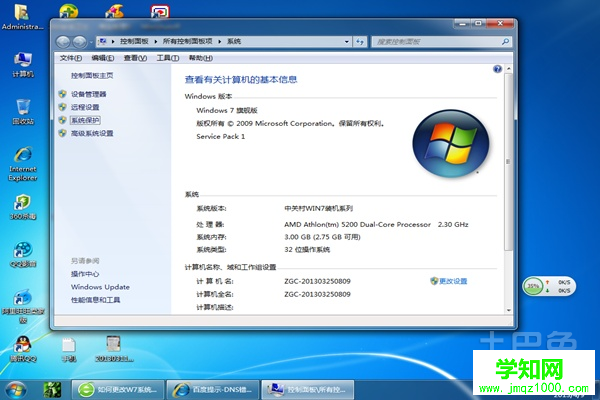This screenshot has width=600, height=400.
Task: Click the vertical scrollbar thumb
Action: [509, 162]
